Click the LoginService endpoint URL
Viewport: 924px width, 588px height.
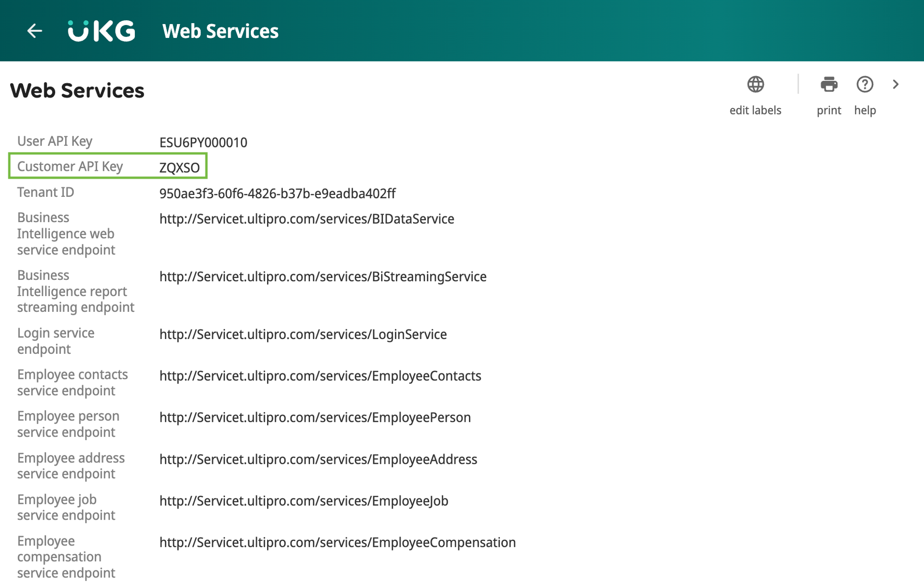(303, 334)
